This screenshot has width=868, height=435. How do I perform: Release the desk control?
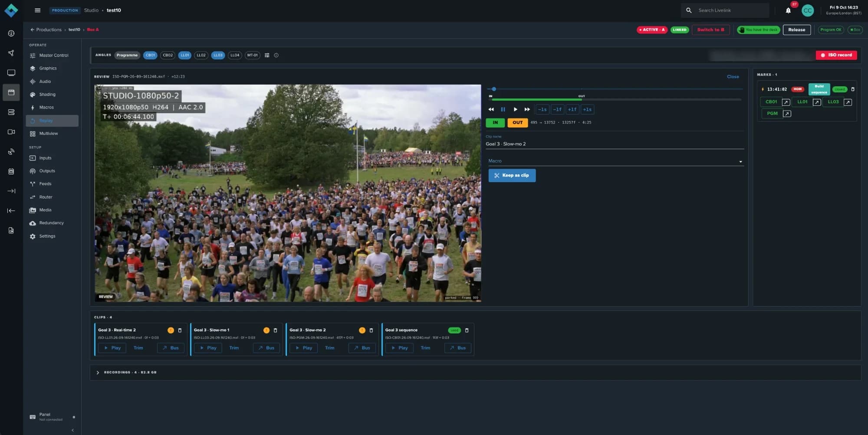click(796, 30)
